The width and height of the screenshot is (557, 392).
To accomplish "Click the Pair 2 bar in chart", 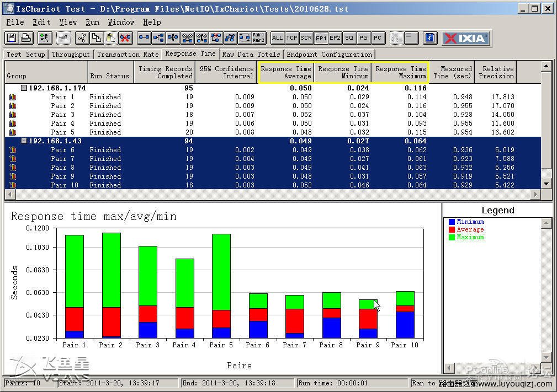I will [x=111, y=286].
